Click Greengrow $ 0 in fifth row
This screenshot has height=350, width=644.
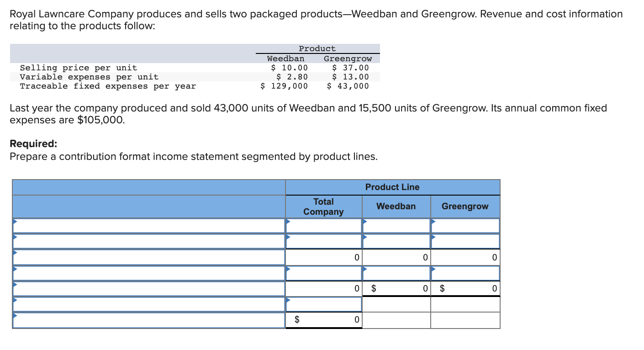pos(465,289)
